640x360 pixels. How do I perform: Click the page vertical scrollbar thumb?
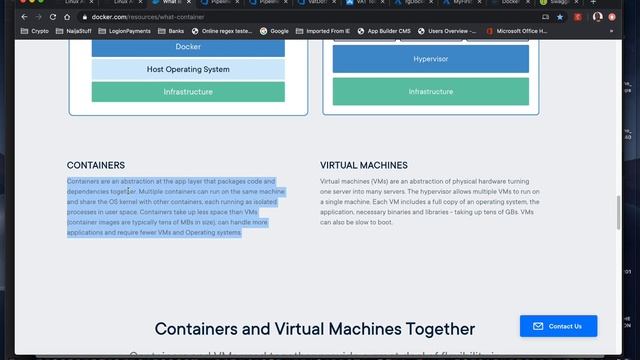(618, 212)
